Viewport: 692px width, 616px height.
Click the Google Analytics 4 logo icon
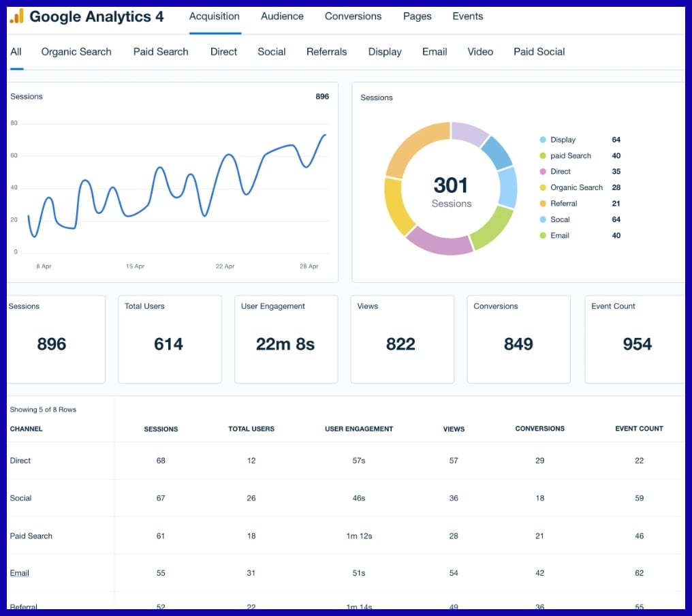pyautogui.click(x=16, y=16)
